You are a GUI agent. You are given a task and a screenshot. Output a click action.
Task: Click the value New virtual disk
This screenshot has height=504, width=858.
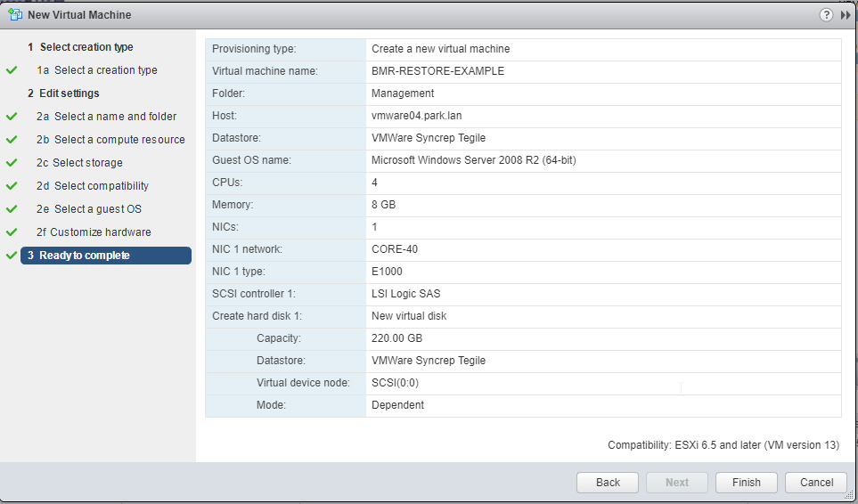click(x=409, y=316)
